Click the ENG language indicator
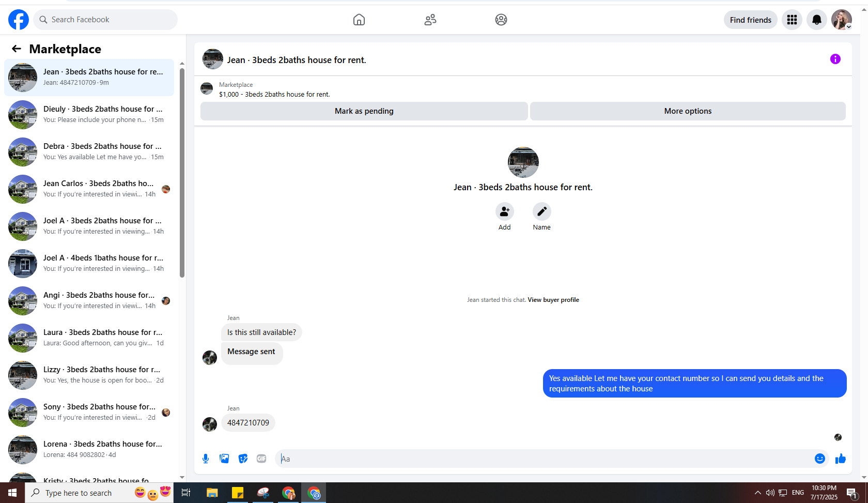This screenshot has height=503, width=868. pyautogui.click(x=798, y=493)
